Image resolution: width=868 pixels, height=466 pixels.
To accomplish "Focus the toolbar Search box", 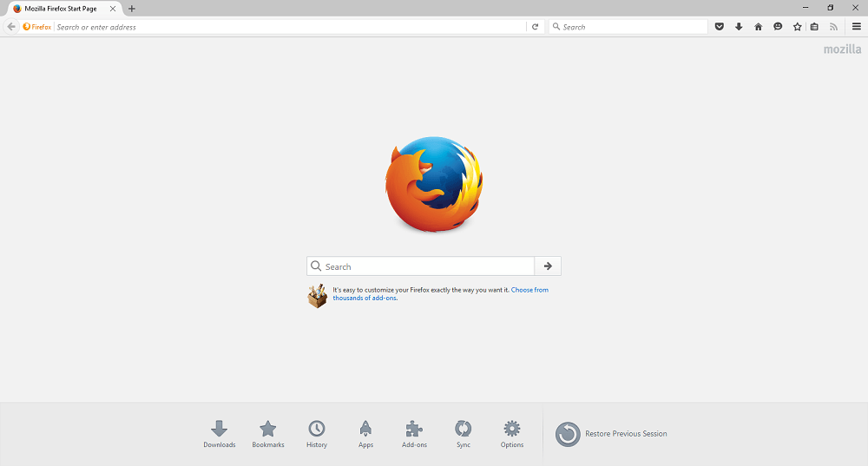I will [x=628, y=27].
